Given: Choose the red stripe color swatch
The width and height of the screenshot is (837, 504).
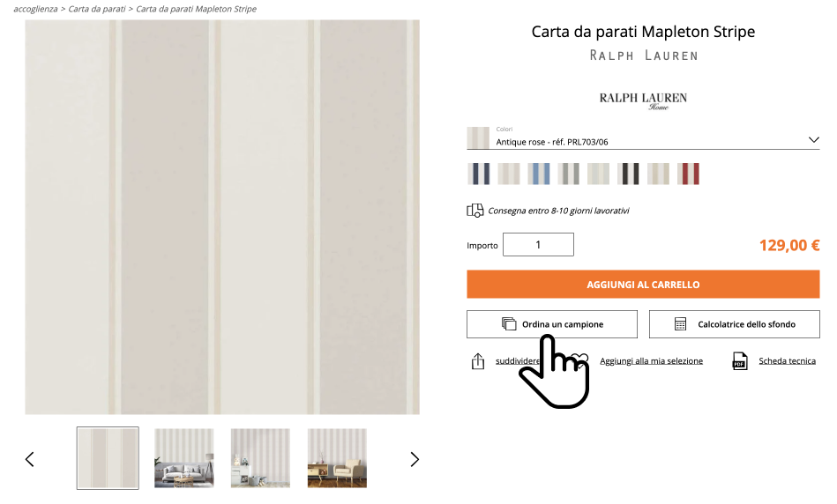Looking at the screenshot, I should click(x=688, y=174).
